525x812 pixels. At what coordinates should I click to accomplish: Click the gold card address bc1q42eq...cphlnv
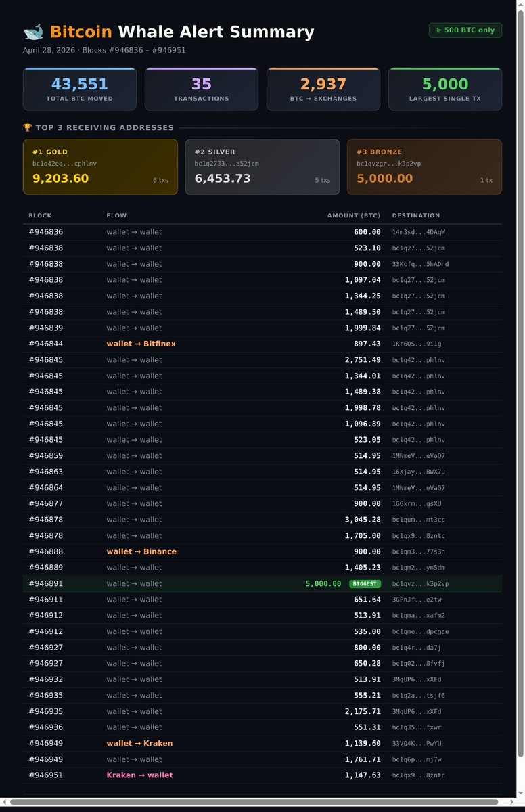pos(64,164)
